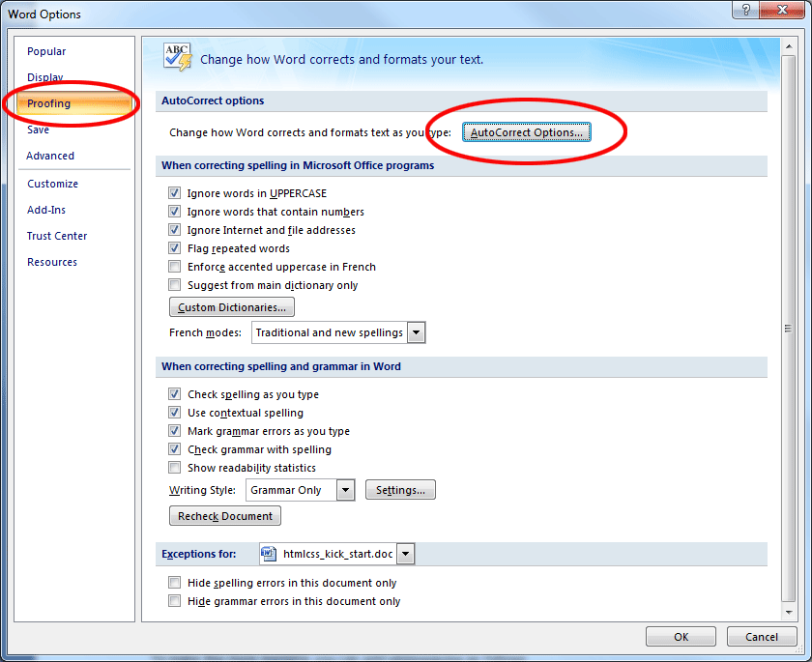Screen dimensions: 812x662
Task: Open the French modes dropdown arrow
Action: click(417, 332)
